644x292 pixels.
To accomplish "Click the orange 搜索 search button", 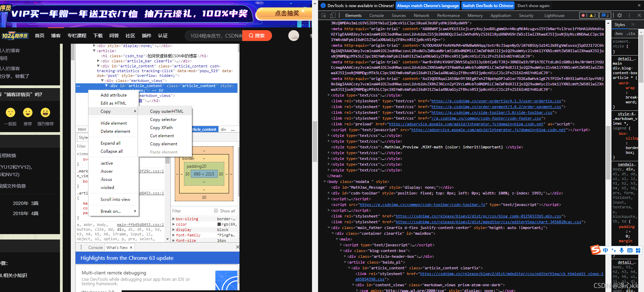I will [257, 36].
